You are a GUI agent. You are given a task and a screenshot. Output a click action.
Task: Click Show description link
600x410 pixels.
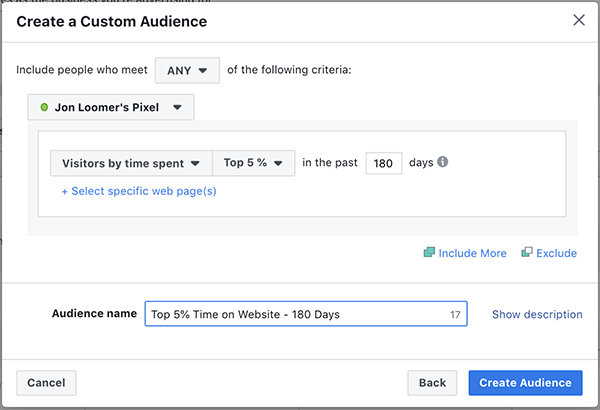(x=537, y=314)
